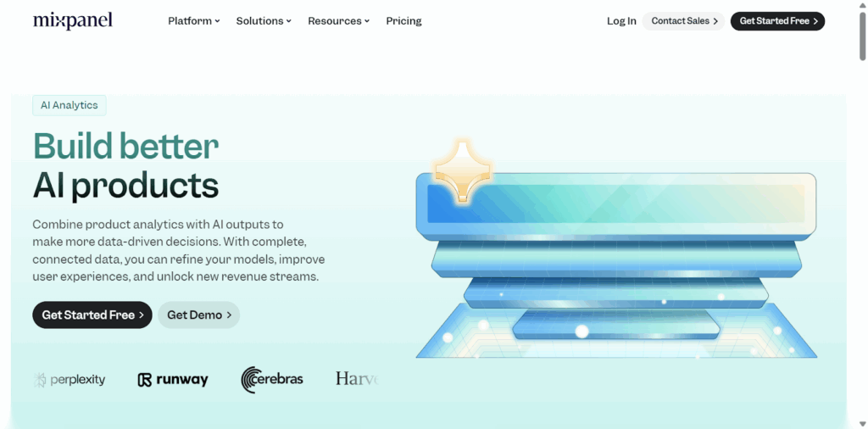Screen dimensions: 868x429
Task: Click the scrollbar up arrow
Action: tap(862, 5)
